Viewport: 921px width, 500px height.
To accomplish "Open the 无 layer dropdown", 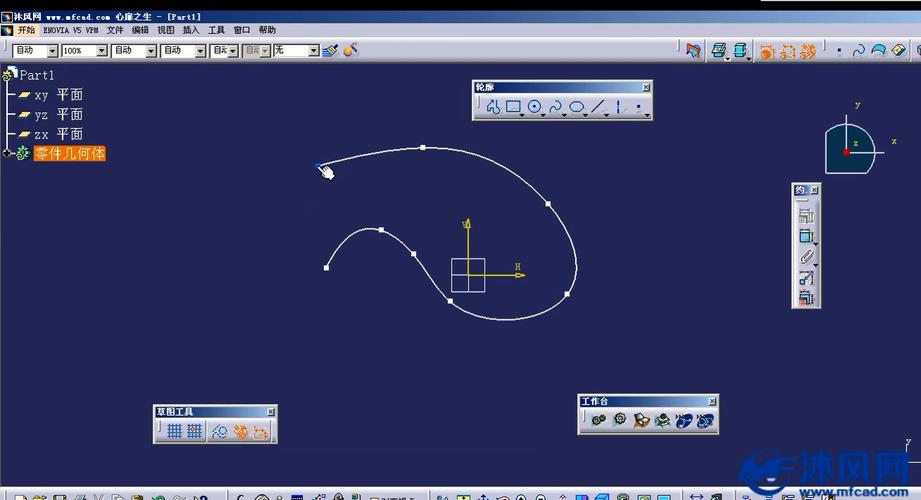I will click(x=313, y=51).
